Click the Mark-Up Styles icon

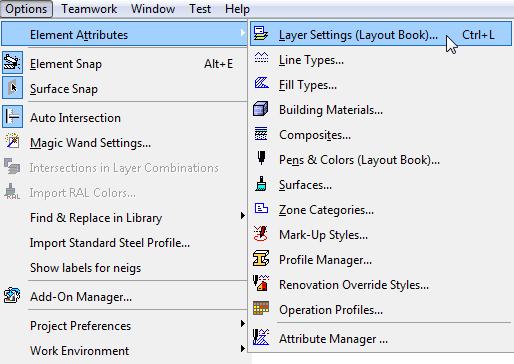[x=261, y=233]
